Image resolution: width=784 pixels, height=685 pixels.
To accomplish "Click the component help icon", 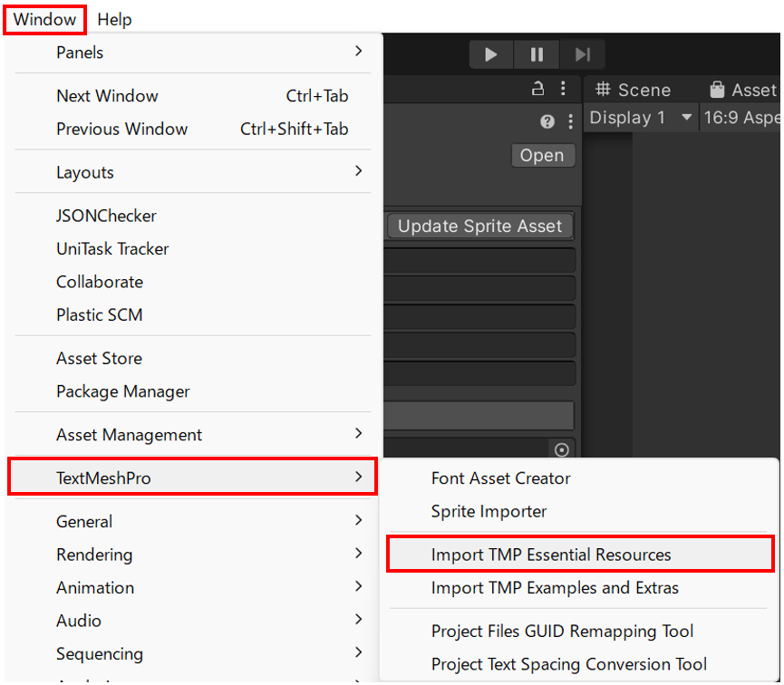I will point(547,121).
